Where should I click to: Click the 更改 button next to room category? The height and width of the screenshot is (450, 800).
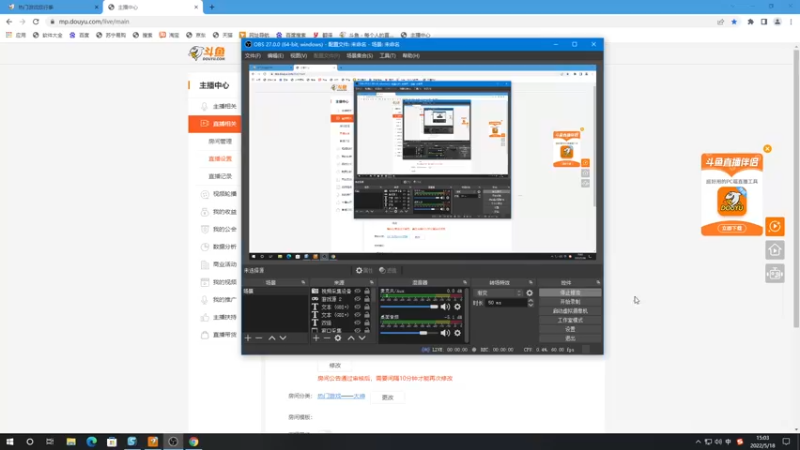(388, 397)
